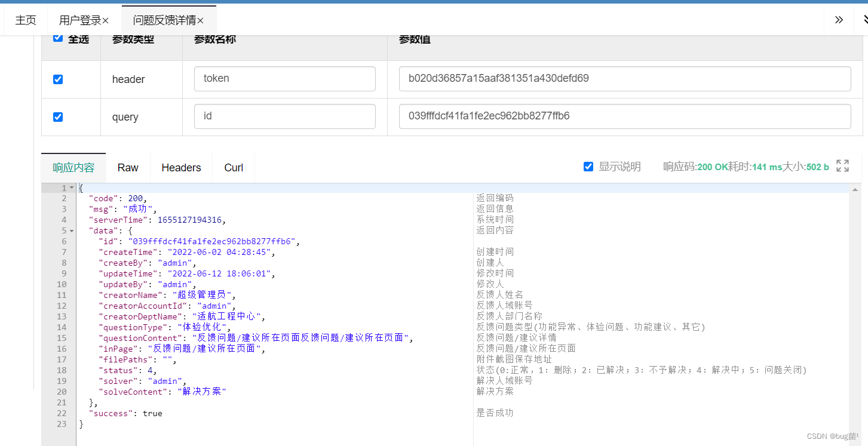Open the Headers tab
The width and height of the screenshot is (868, 446).
coord(181,168)
